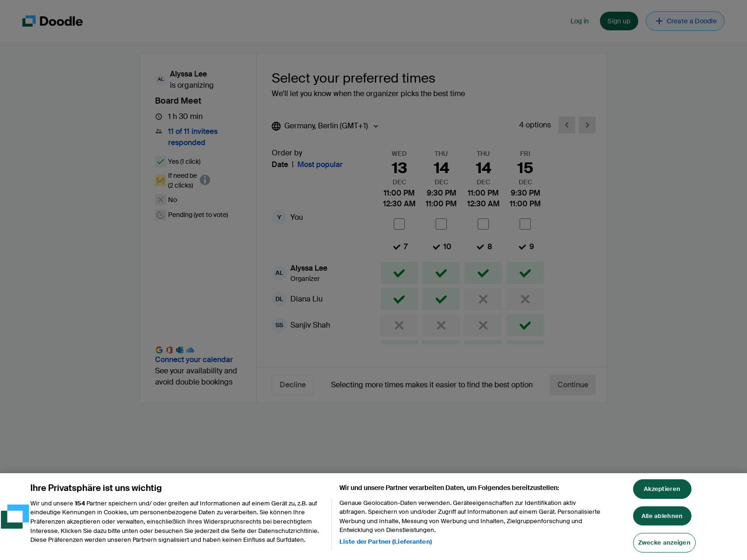Click Zwecke anzeigen button
Screen dimensions: 747x560
tap(664, 543)
